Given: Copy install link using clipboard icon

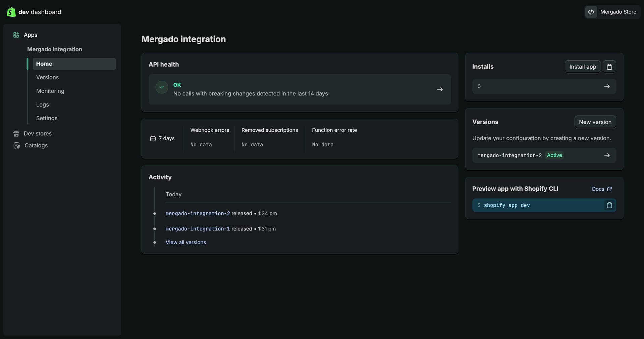Looking at the screenshot, I should click(x=609, y=67).
